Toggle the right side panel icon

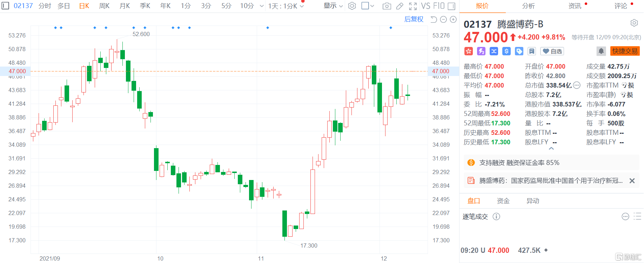click(452, 6)
